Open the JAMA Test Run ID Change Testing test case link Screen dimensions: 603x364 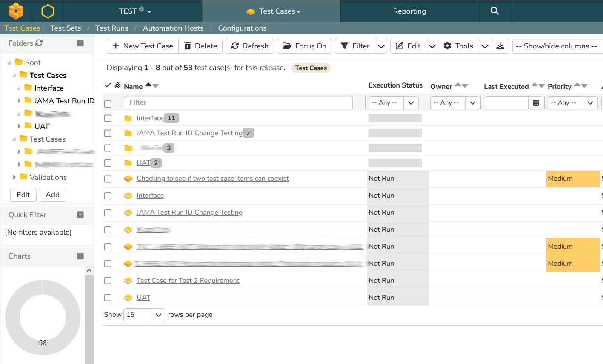[189, 213]
